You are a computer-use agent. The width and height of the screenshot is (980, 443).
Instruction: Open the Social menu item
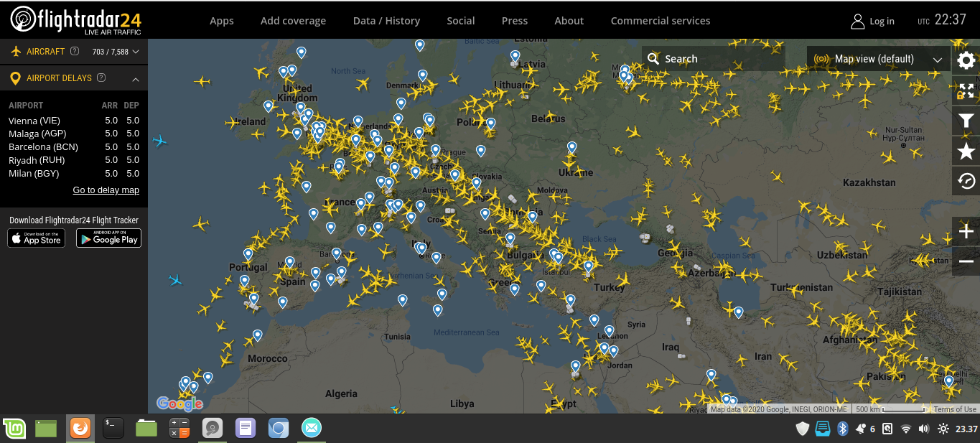461,21
